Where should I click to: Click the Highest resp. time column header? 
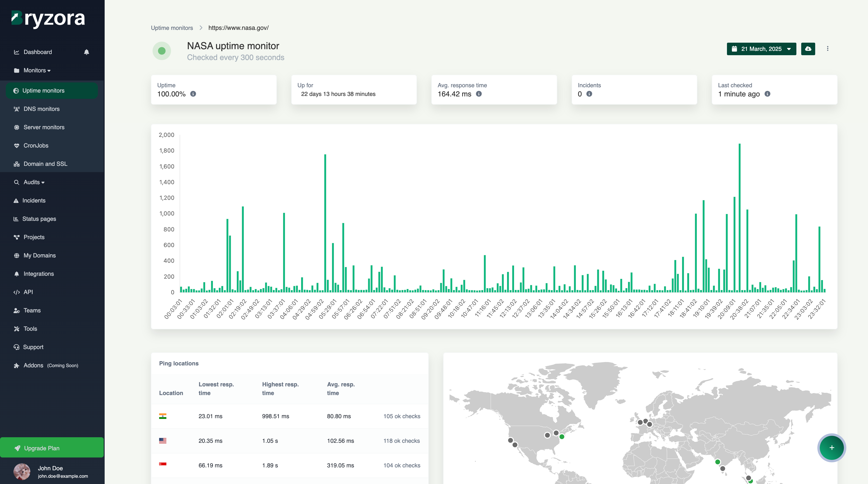pos(280,389)
